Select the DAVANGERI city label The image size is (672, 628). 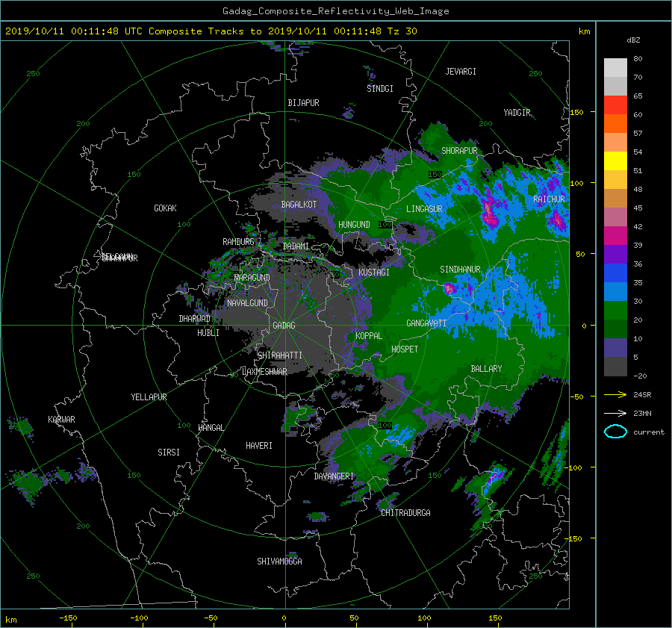pyautogui.click(x=334, y=476)
